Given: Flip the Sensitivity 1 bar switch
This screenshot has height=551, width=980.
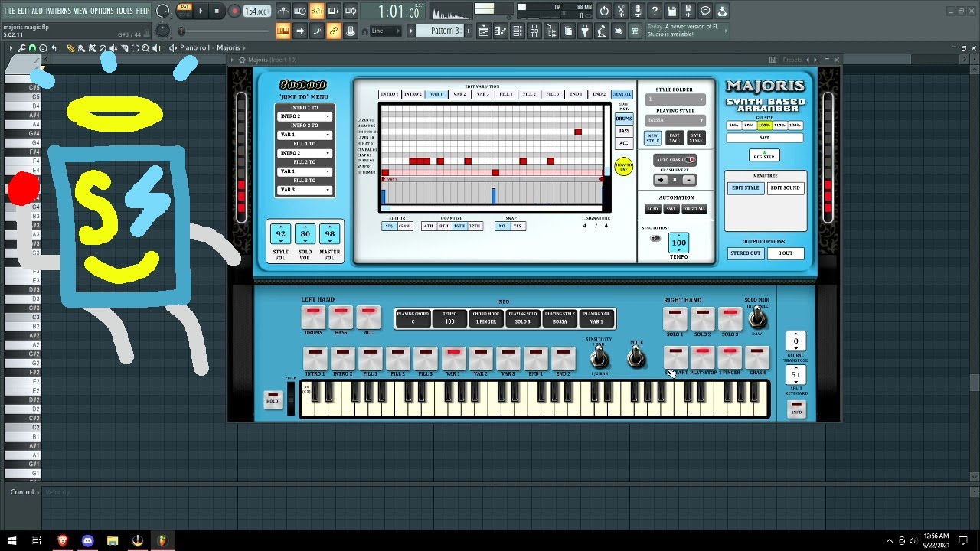Looking at the screenshot, I should 599,357.
